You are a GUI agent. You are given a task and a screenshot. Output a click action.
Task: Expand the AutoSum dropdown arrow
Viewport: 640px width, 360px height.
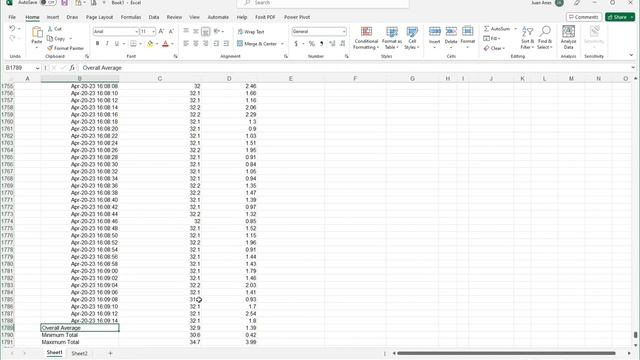click(x=516, y=29)
